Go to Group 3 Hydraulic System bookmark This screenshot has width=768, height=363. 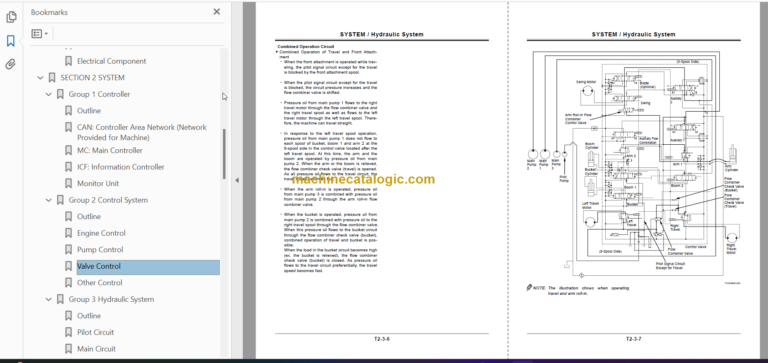click(111, 299)
